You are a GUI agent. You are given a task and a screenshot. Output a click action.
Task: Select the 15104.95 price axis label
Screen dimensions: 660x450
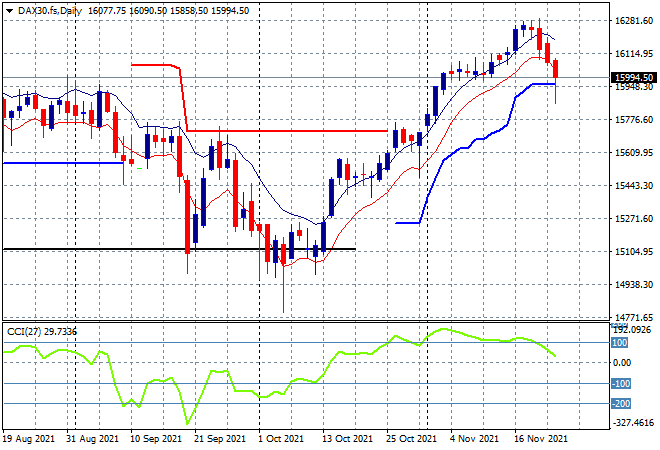click(x=634, y=251)
